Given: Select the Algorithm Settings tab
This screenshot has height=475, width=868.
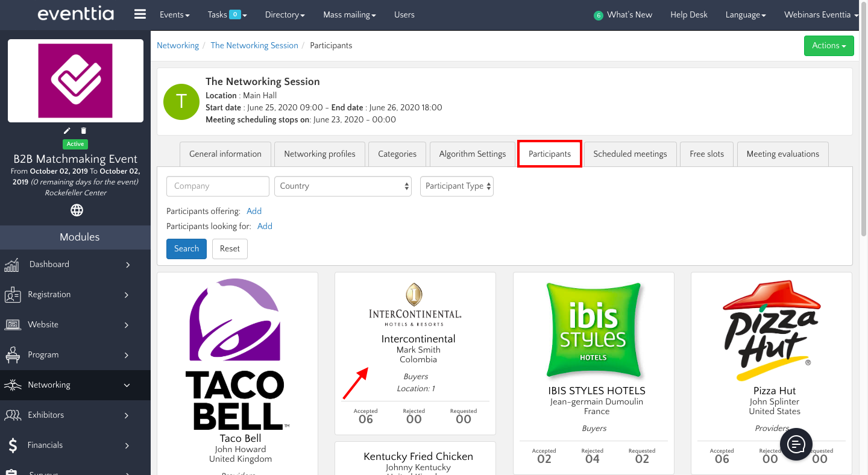Looking at the screenshot, I should click(x=472, y=154).
